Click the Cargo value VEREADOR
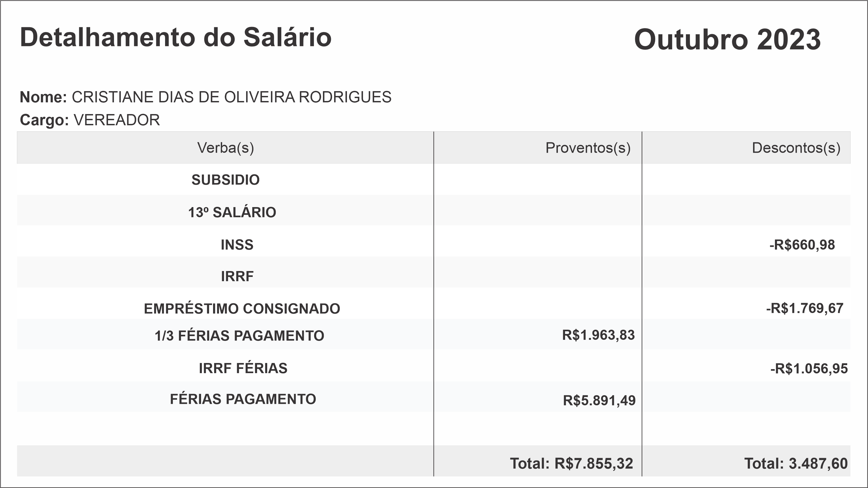The image size is (868, 488). pyautogui.click(x=117, y=120)
